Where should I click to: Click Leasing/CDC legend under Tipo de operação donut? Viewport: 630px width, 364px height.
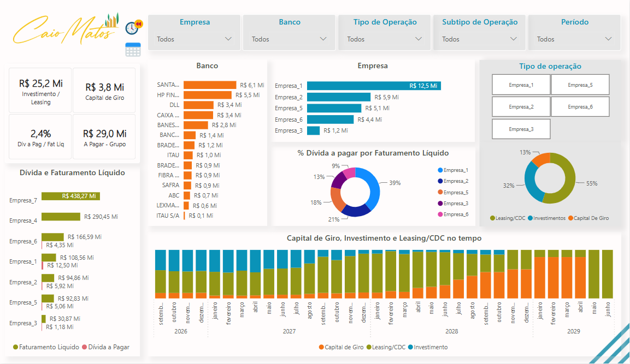point(508,218)
